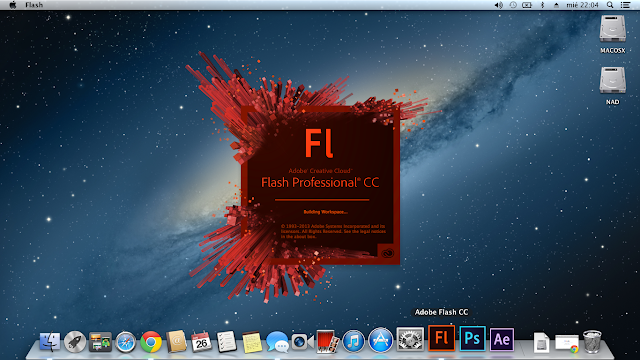Launch Safari from the Dock

point(125,341)
